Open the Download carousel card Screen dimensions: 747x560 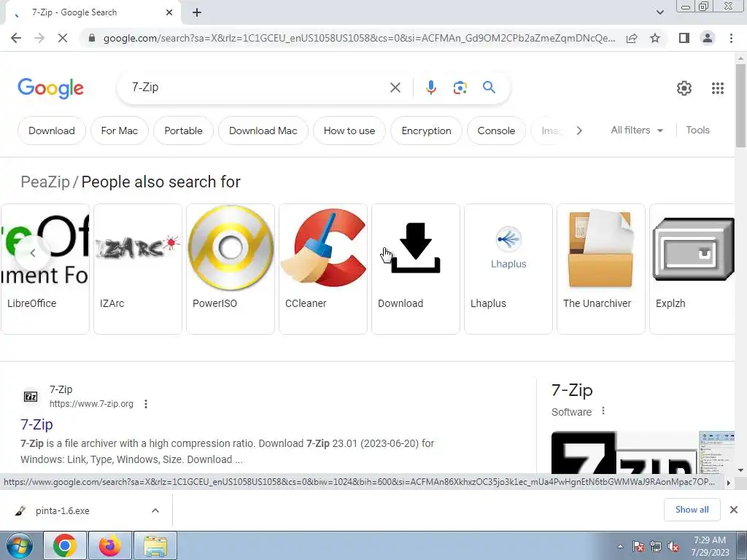(x=415, y=269)
